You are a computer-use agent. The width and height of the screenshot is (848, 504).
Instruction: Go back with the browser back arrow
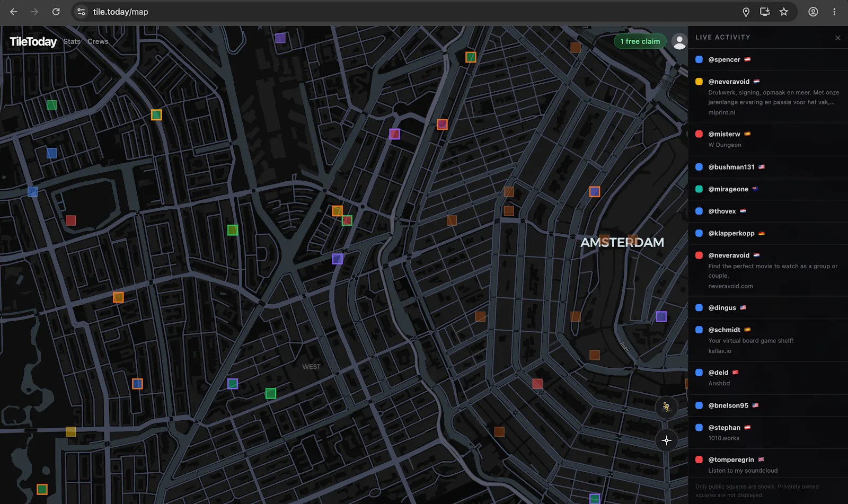pyautogui.click(x=14, y=12)
